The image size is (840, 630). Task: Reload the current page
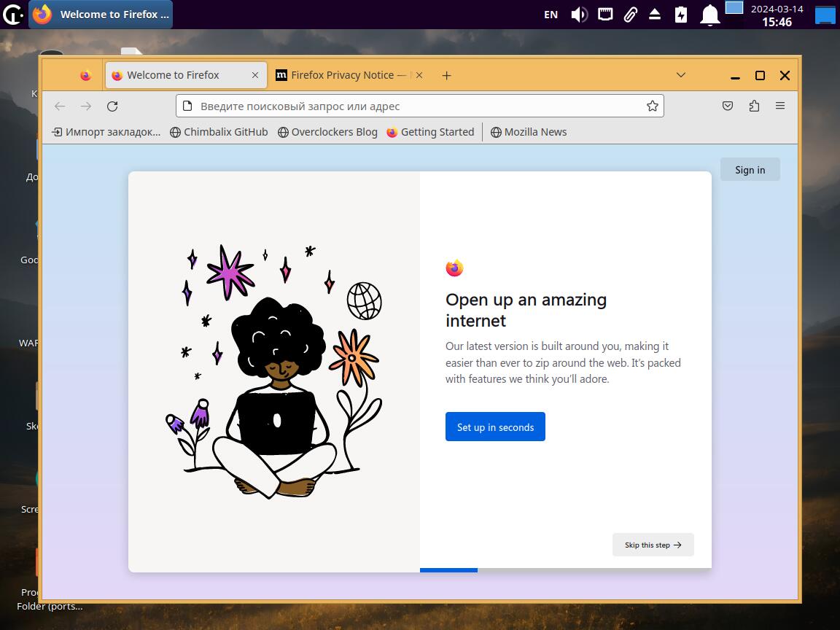pos(112,106)
